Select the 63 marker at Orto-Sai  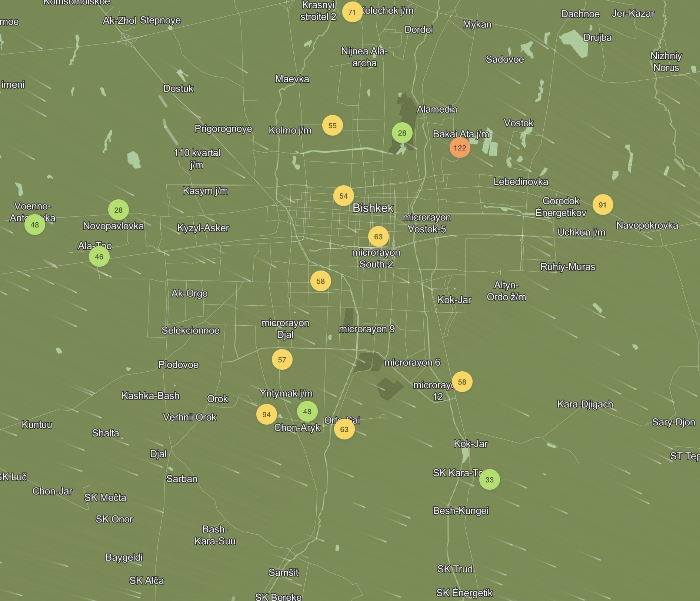pos(344,429)
